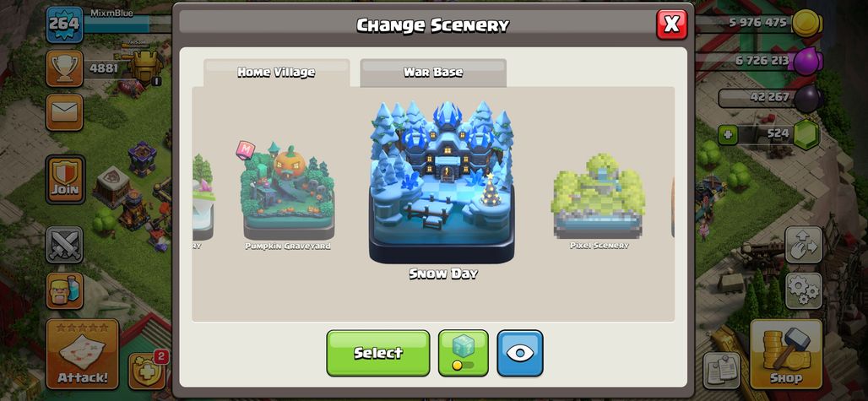Switch to the War Base tab

point(433,73)
